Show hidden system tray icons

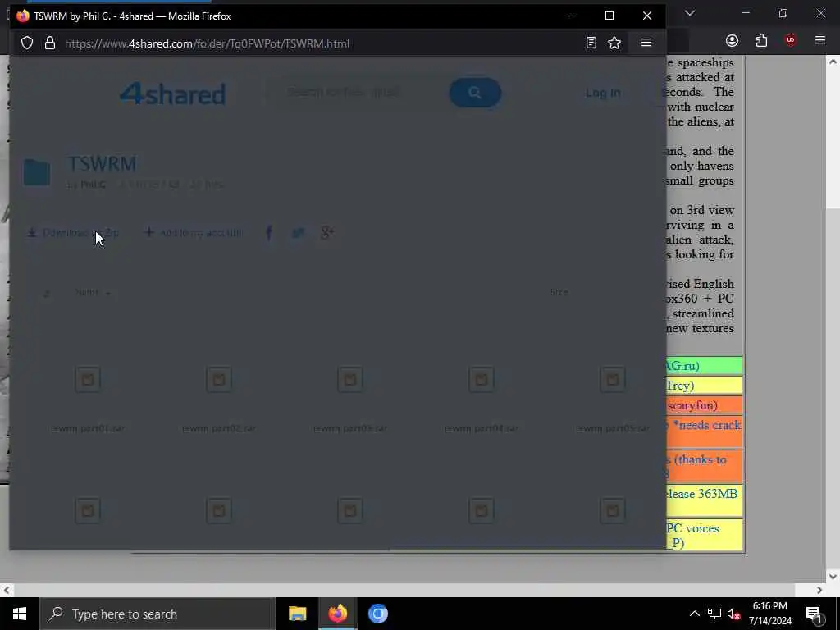(694, 614)
